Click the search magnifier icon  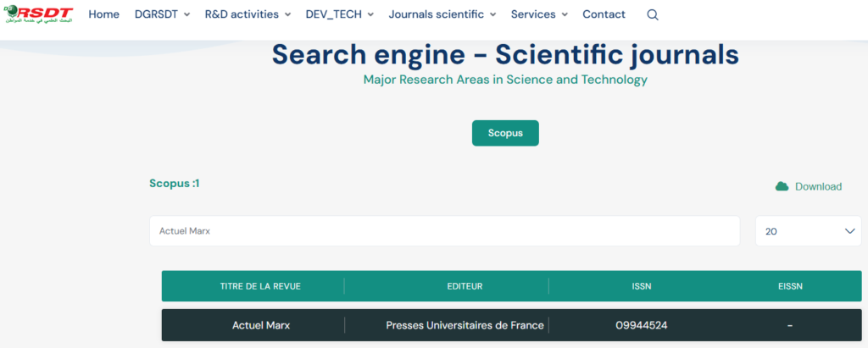tap(653, 15)
